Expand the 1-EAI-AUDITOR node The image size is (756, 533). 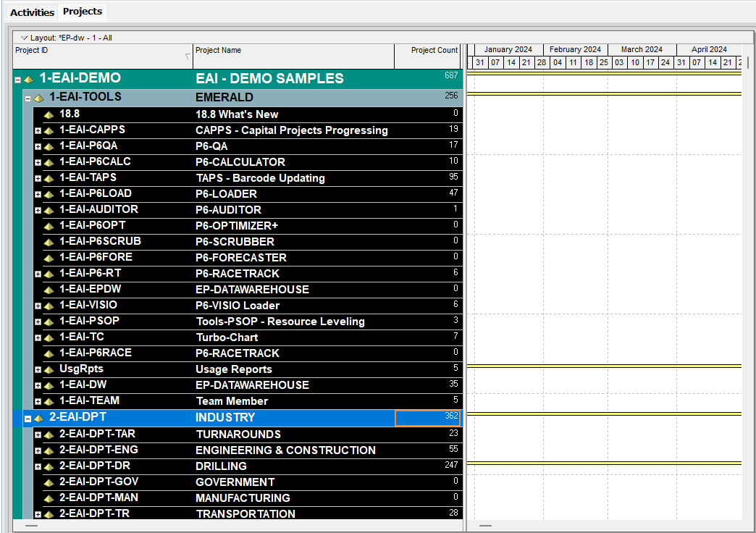point(38,210)
